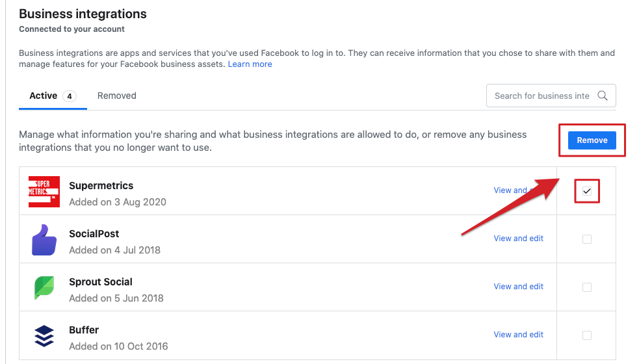Switch to the Active tab
Viewport: 639px width, 364px height.
53,96
